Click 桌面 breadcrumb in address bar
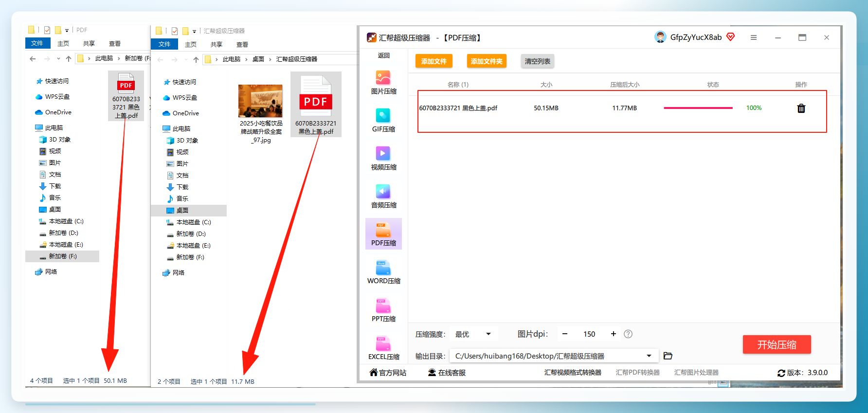Image resolution: width=868 pixels, height=413 pixels. point(258,59)
